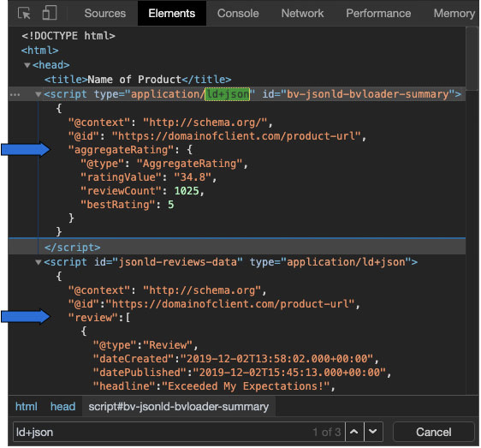
Task: Click the bestRating 5 line
Action: (x=128, y=205)
